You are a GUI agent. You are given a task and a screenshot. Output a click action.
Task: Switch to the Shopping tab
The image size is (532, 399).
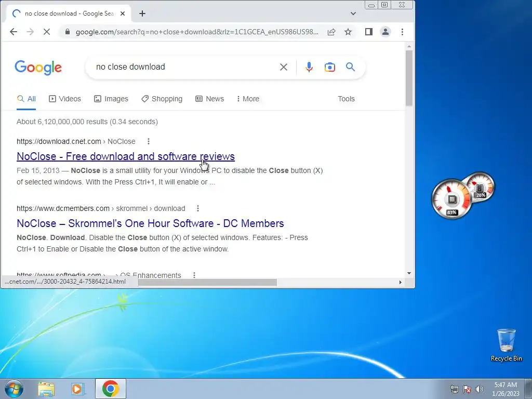click(162, 99)
